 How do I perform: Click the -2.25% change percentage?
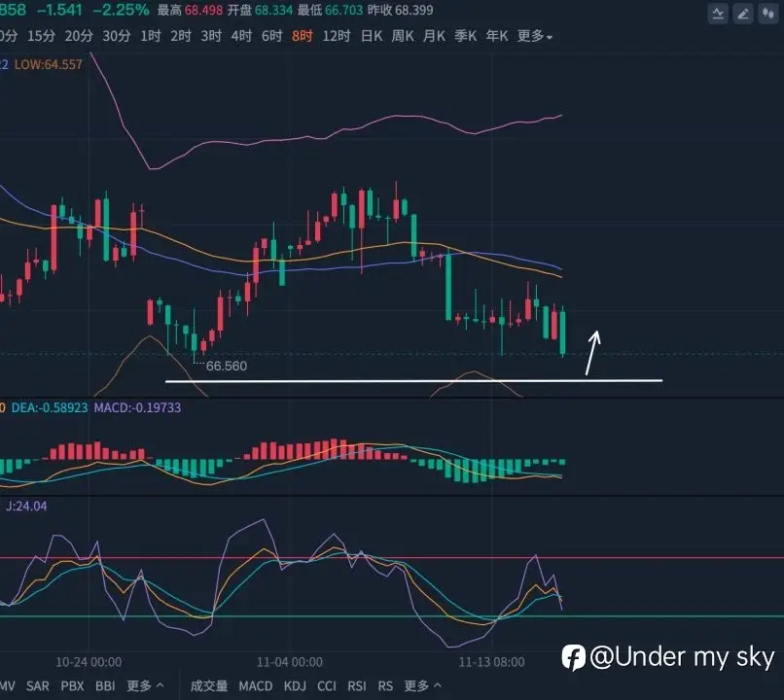click(x=121, y=10)
